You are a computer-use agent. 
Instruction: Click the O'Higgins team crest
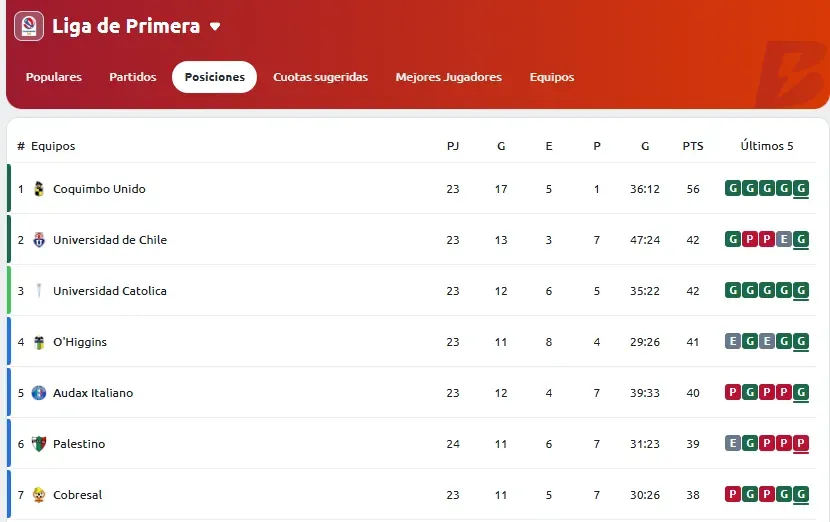39,342
